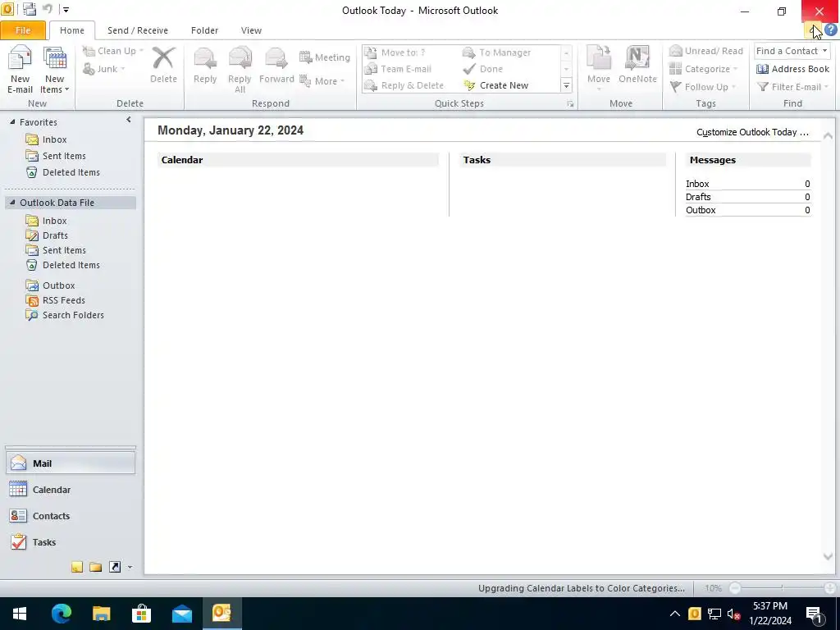Open File Explorer from taskbar
Screen dimensions: 840x630
tap(101, 614)
